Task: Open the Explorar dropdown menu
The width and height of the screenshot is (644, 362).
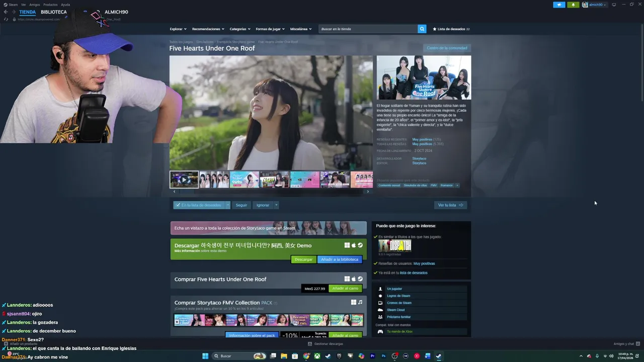Action: 178,29
